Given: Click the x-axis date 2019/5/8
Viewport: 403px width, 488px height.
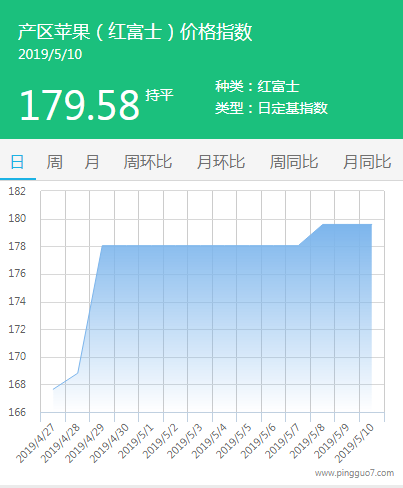Looking at the screenshot, I should point(307,442).
